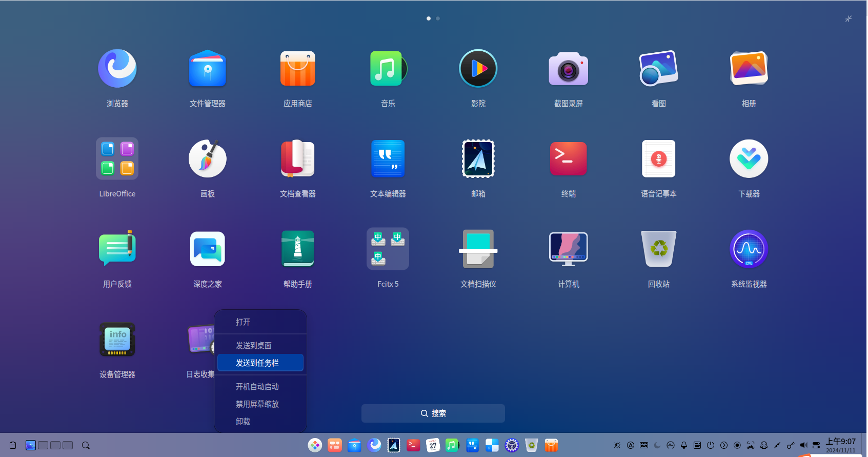
Task: Select 禁用屏幕缩放 in the context menu
Action: (x=260, y=404)
